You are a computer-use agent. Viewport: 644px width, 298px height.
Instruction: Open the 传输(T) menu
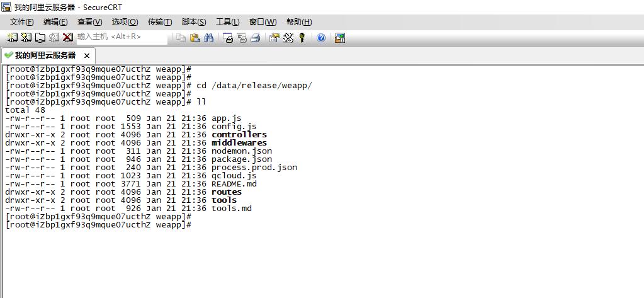point(160,22)
